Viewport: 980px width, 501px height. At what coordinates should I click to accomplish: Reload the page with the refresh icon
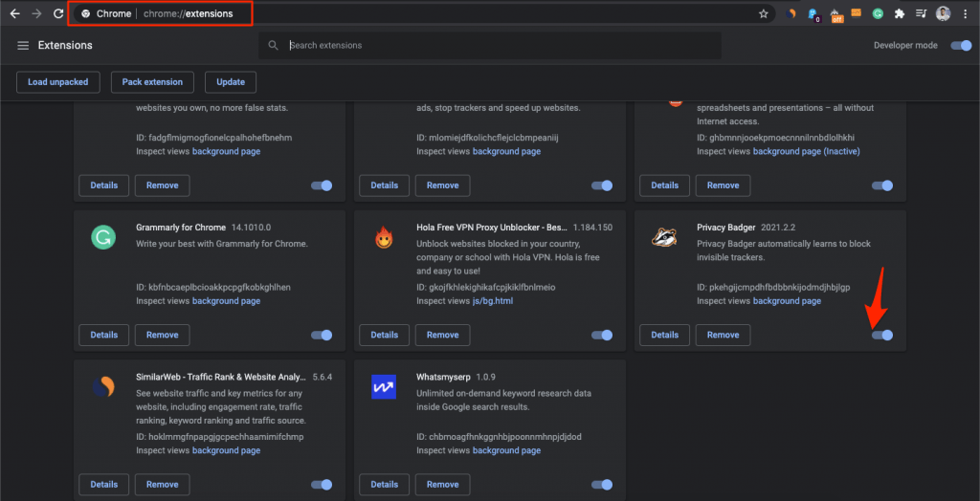[x=58, y=14]
